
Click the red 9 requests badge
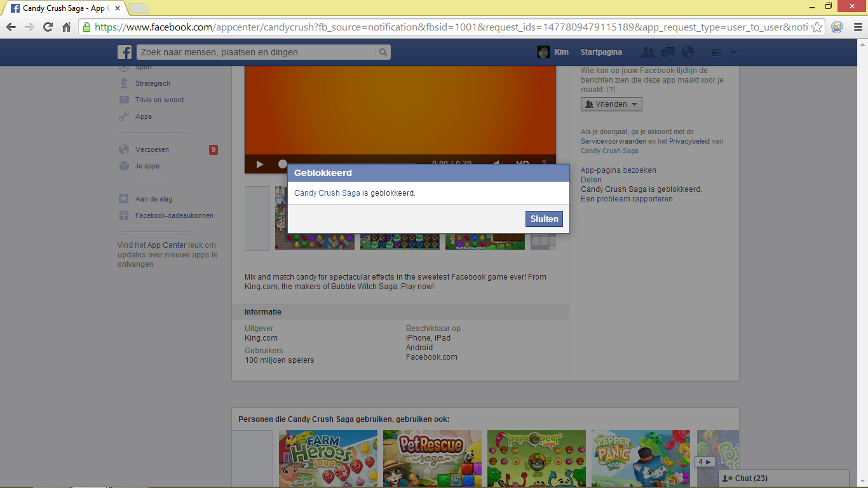(x=214, y=150)
